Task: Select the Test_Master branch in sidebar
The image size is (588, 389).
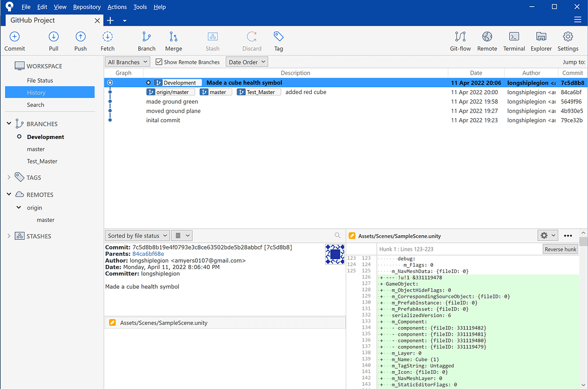Action: point(42,161)
